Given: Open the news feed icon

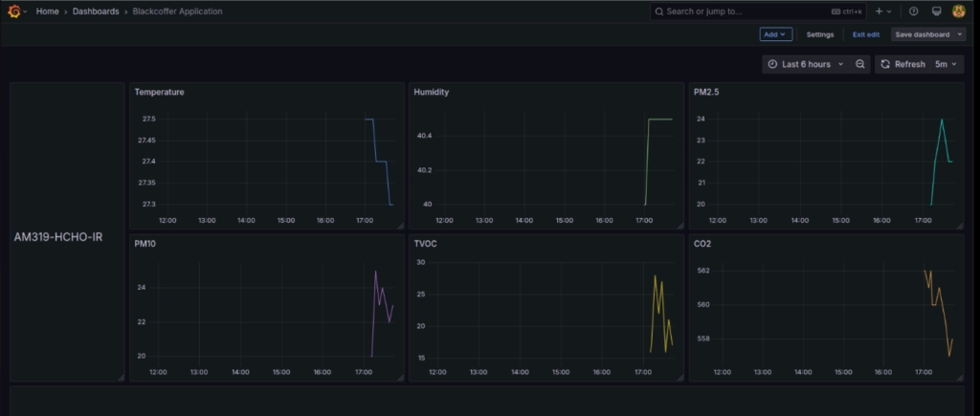Looking at the screenshot, I should [x=936, y=11].
